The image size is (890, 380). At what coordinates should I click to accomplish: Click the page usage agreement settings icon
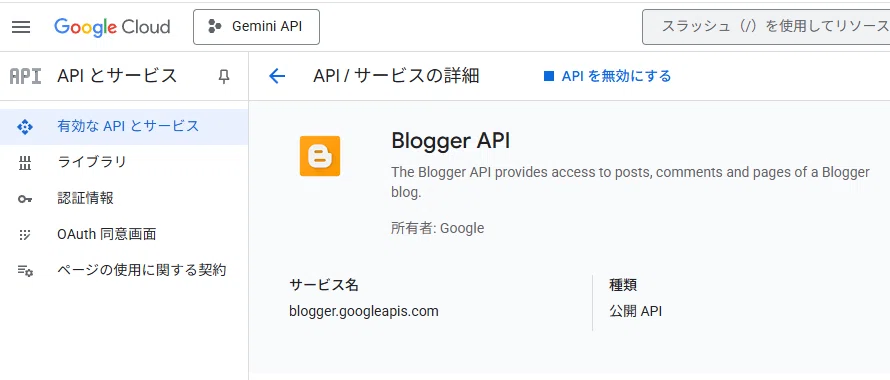pyautogui.click(x=25, y=271)
